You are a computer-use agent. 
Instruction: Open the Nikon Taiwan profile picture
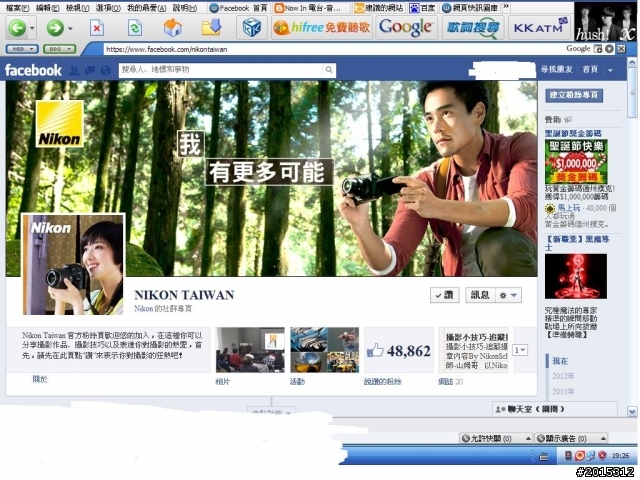pos(73,264)
